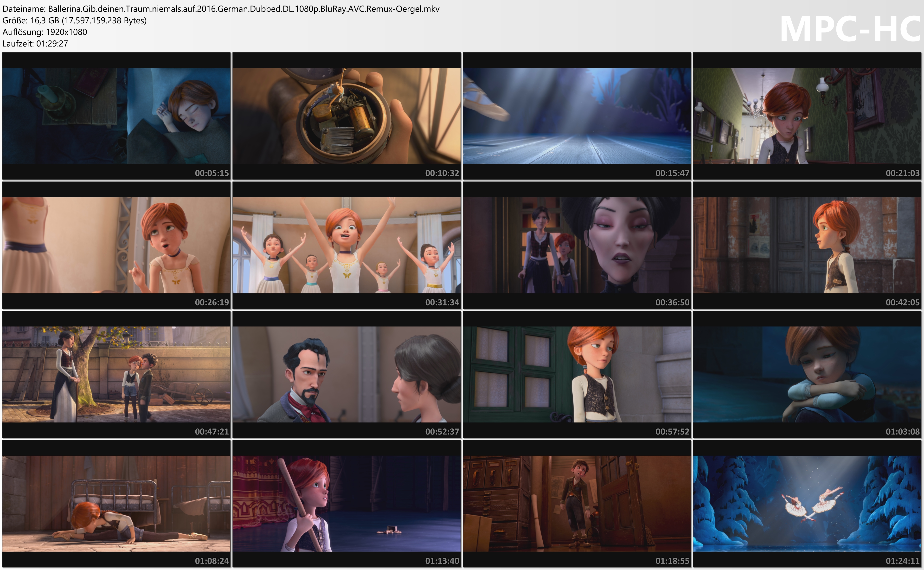Viewport: 924px width, 570px height.
Task: Click the MPC-HC logo
Action: [850, 29]
